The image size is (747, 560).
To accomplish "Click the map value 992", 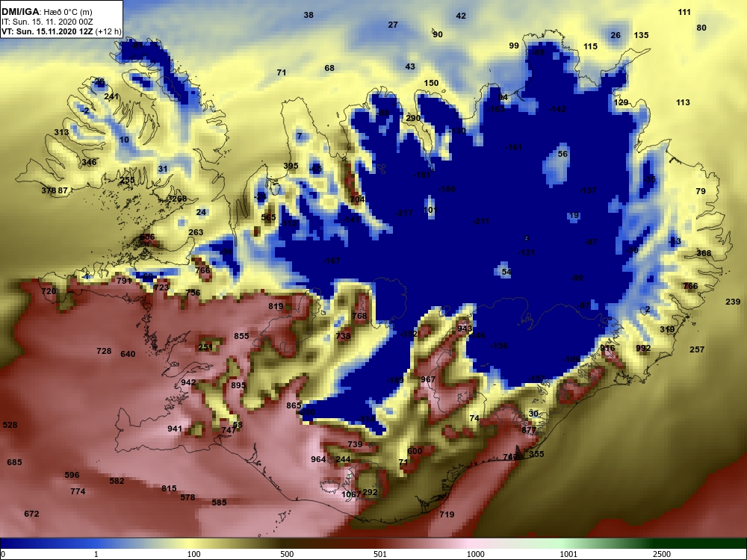I will click(643, 348).
